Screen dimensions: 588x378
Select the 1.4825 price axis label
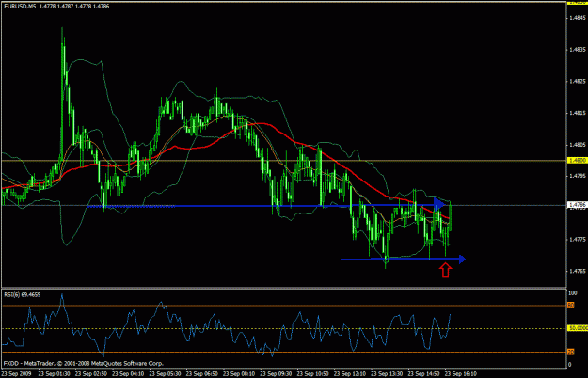click(x=577, y=81)
